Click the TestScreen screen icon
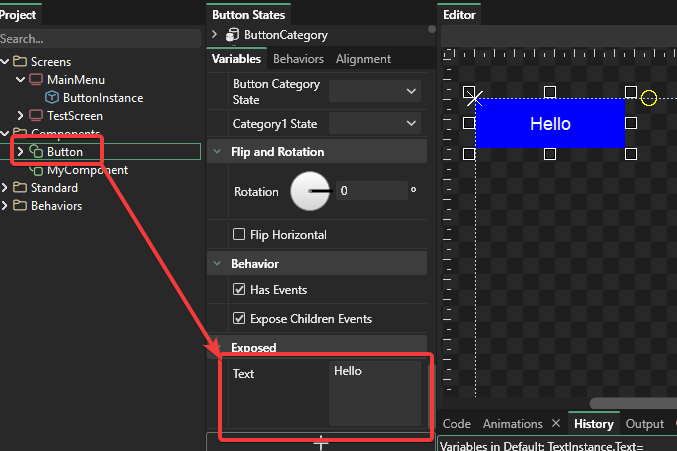This screenshot has width=677, height=451. click(36, 116)
